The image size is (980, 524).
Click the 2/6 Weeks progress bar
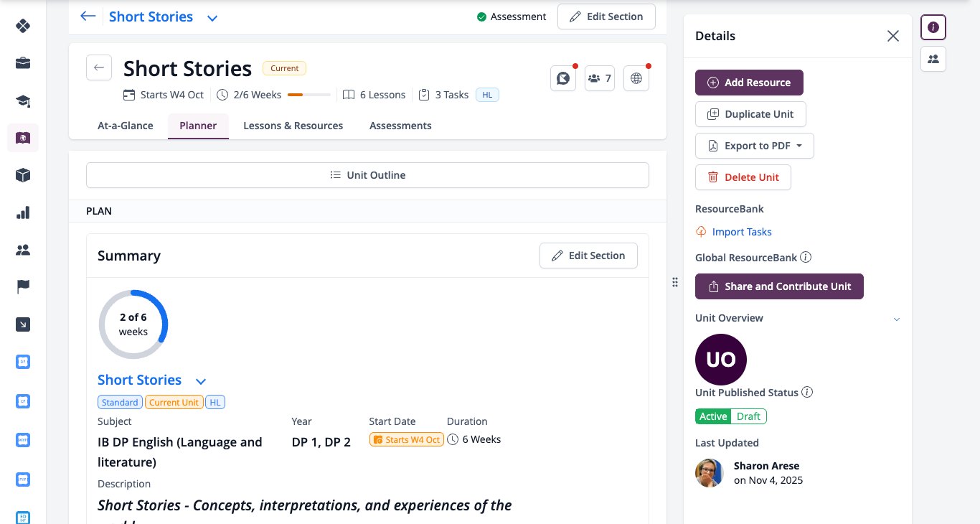(x=309, y=95)
